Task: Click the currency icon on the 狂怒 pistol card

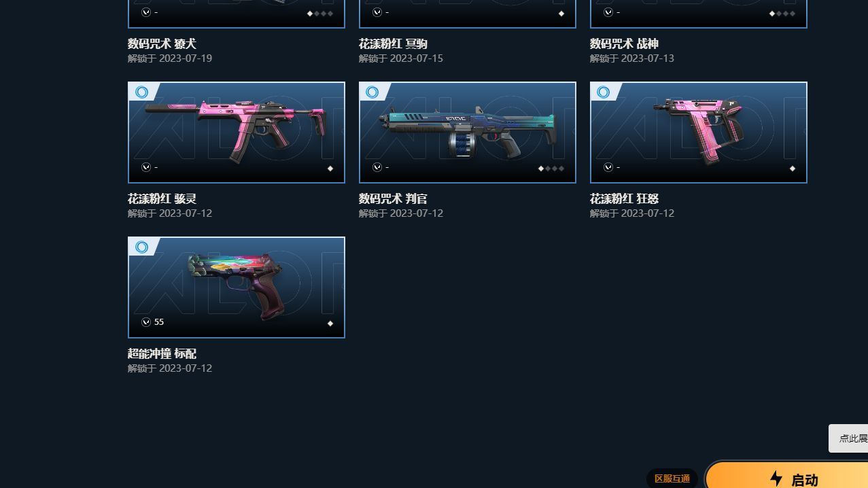Action: coord(608,167)
